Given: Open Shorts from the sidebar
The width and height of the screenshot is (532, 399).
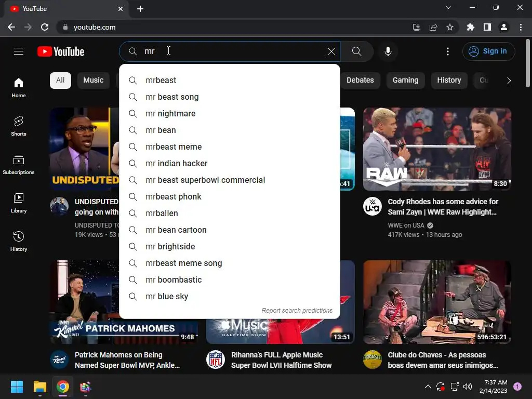Looking at the screenshot, I should coord(19,126).
